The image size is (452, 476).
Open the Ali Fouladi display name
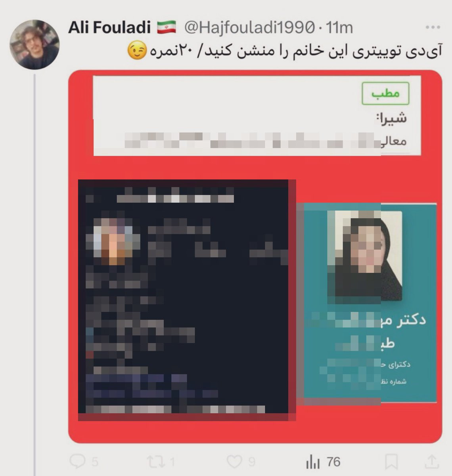coord(109,27)
